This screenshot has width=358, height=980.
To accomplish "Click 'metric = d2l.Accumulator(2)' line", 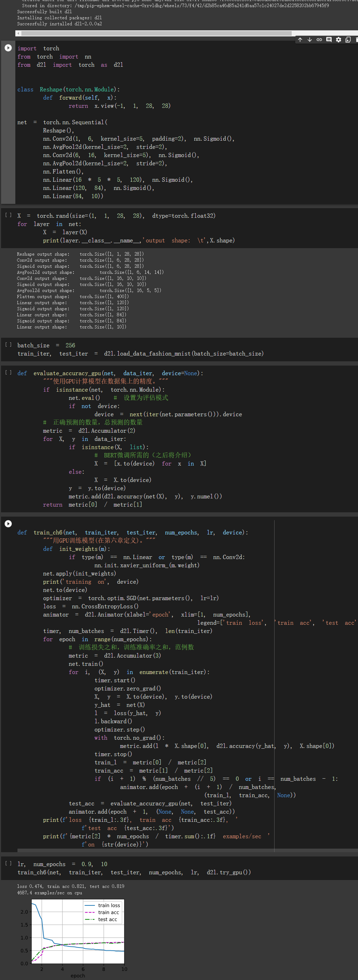I will (x=89, y=431).
